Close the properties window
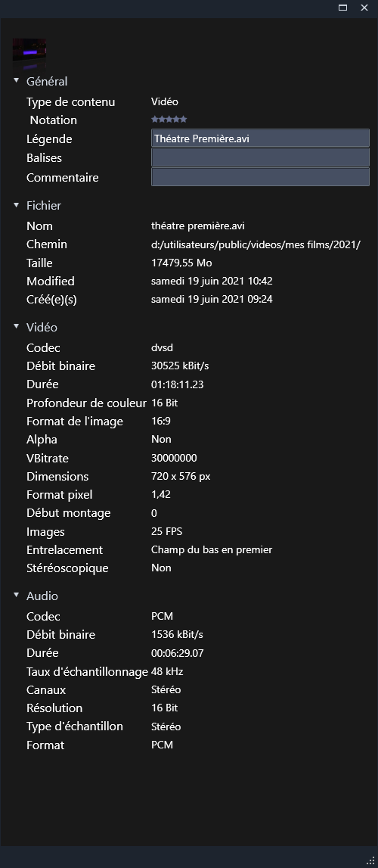Screen dimensions: 378x868 point(364,8)
